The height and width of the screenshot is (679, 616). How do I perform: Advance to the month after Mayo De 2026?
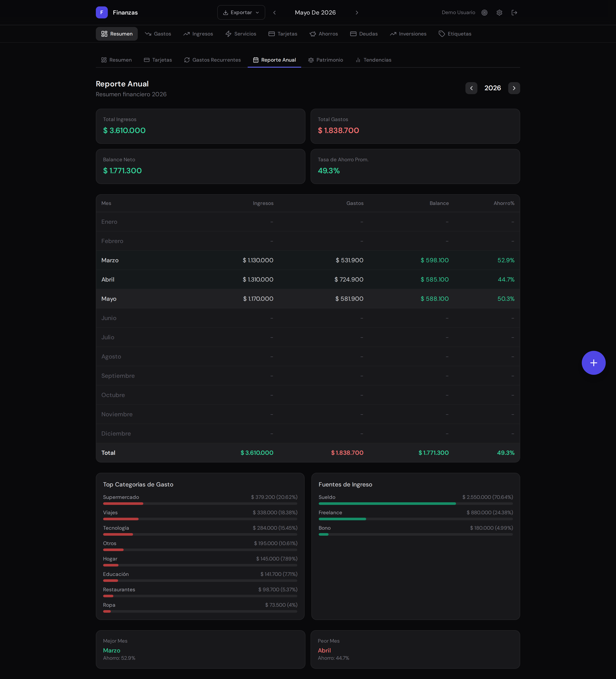(x=357, y=12)
